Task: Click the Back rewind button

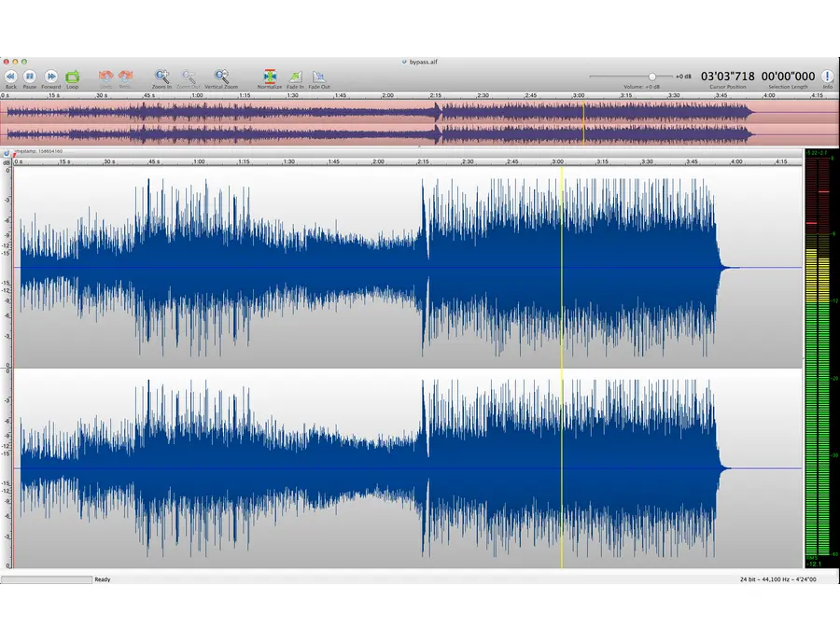Action: tap(10, 77)
